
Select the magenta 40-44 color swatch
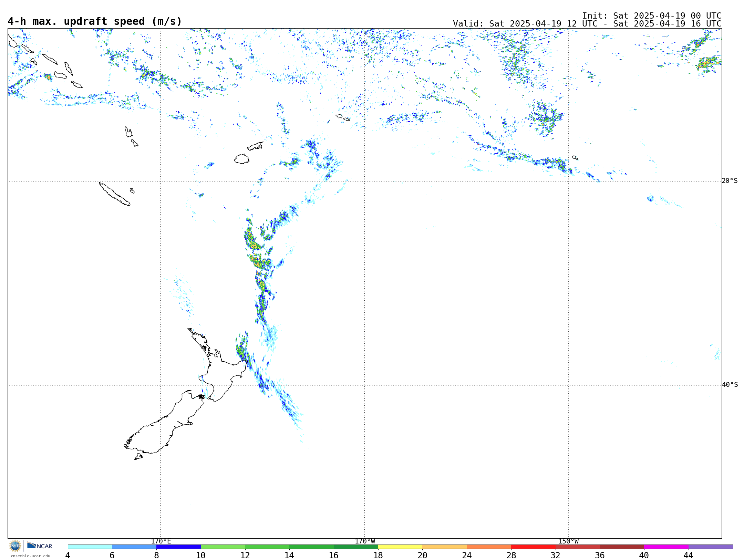666,547
